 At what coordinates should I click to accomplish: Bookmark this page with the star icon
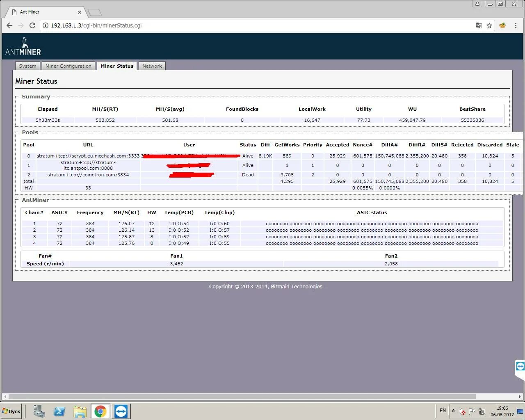tap(489, 25)
